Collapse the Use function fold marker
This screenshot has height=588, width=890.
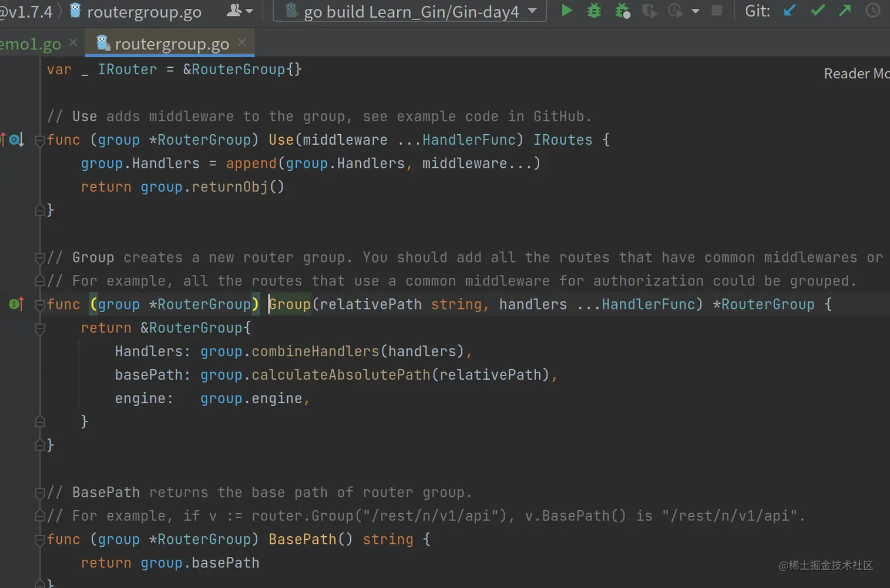click(x=40, y=140)
